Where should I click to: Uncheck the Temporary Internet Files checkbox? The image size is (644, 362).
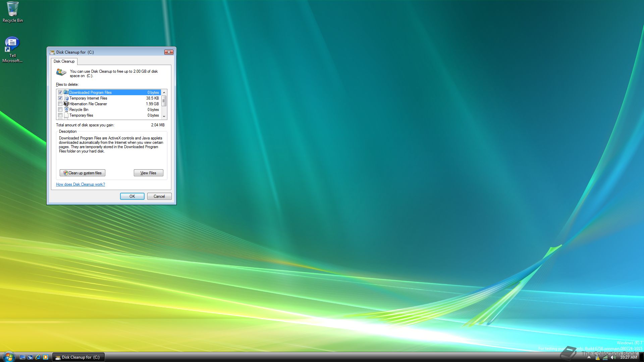(60, 98)
